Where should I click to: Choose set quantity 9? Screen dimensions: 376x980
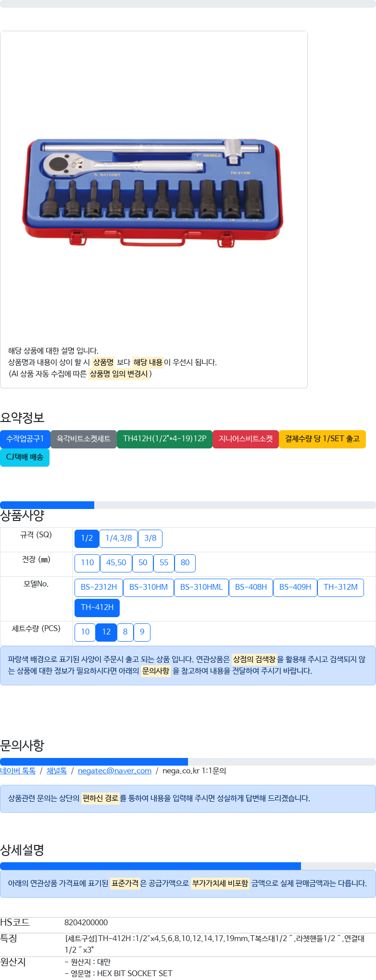point(142,632)
